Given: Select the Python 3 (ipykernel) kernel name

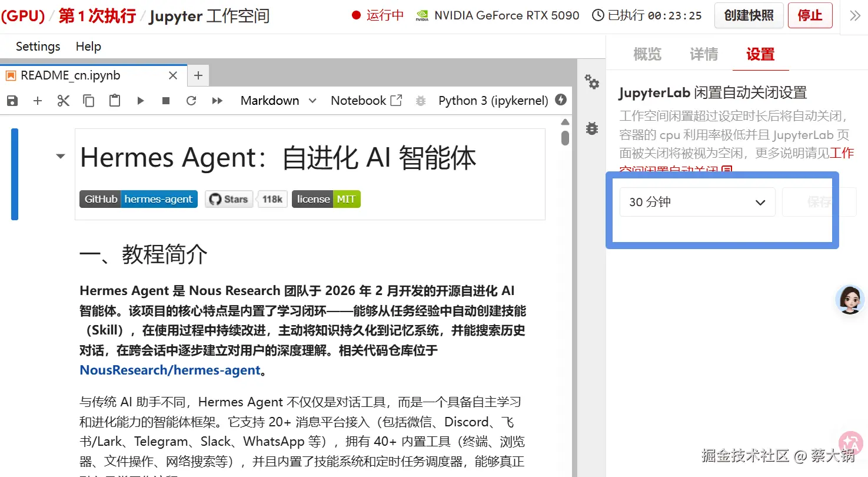Looking at the screenshot, I should point(493,101).
